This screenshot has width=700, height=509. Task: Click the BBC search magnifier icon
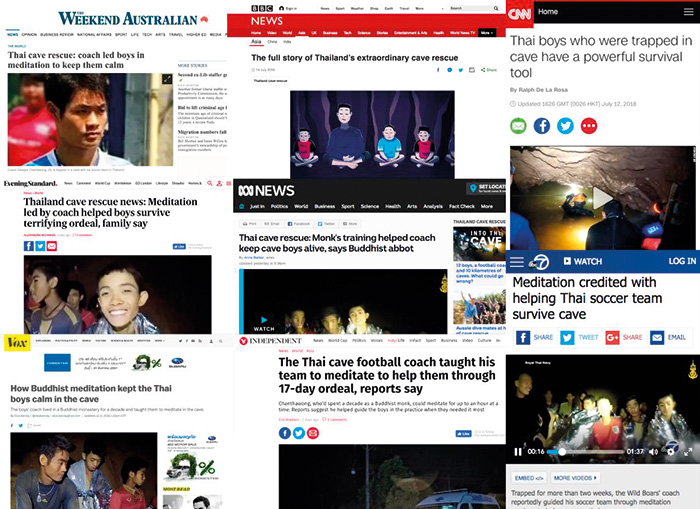(496, 8)
